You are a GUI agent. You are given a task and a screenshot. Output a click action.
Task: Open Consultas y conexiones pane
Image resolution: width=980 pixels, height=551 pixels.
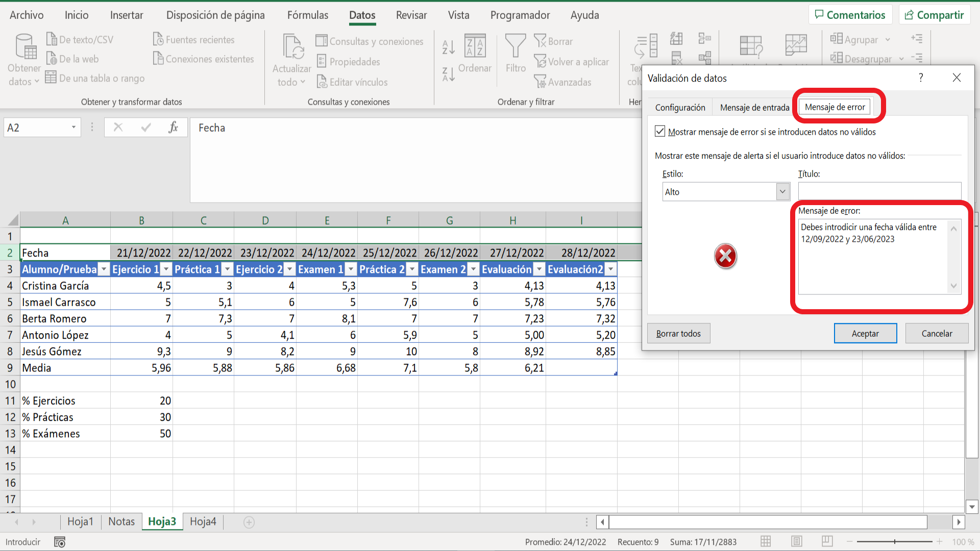pyautogui.click(x=370, y=41)
